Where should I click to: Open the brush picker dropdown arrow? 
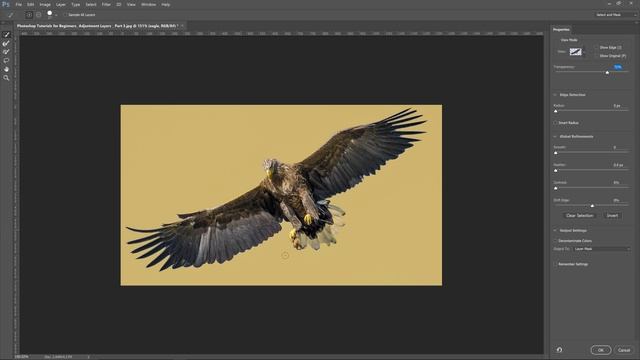pos(56,15)
